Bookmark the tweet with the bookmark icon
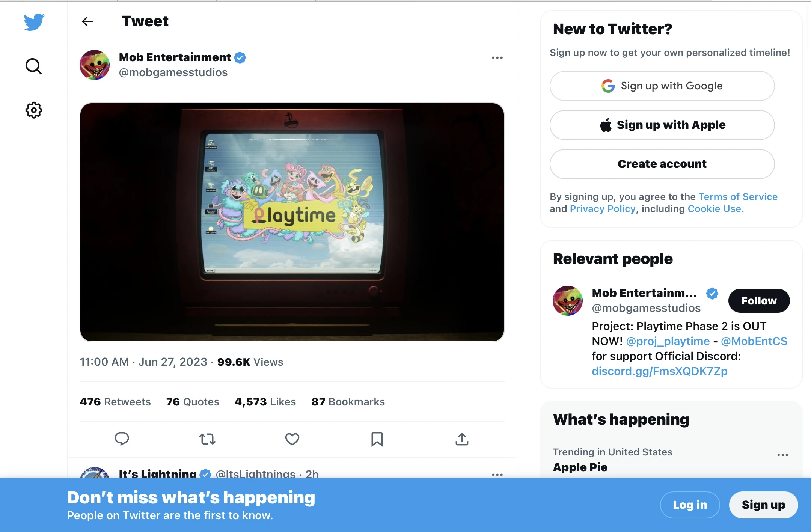The image size is (811, 532). tap(377, 439)
